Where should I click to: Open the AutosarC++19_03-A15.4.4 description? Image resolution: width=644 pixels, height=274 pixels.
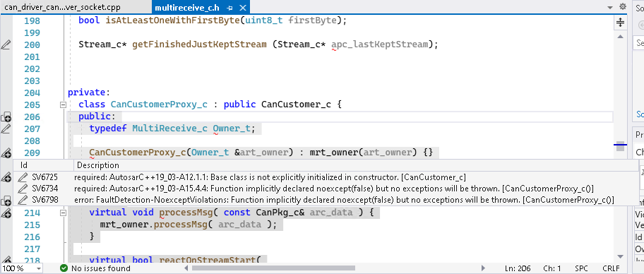(x=334, y=189)
